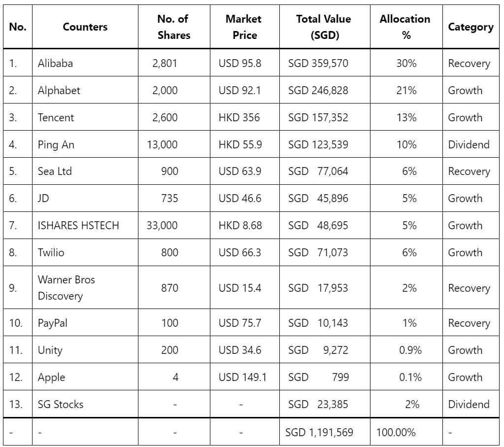Click the Total Value (SGD) header
Screen dimensions: 504x447
coord(325,27)
